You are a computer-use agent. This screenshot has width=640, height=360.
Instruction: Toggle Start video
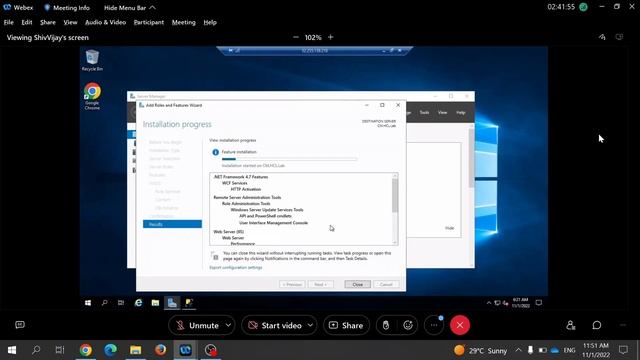pos(275,325)
